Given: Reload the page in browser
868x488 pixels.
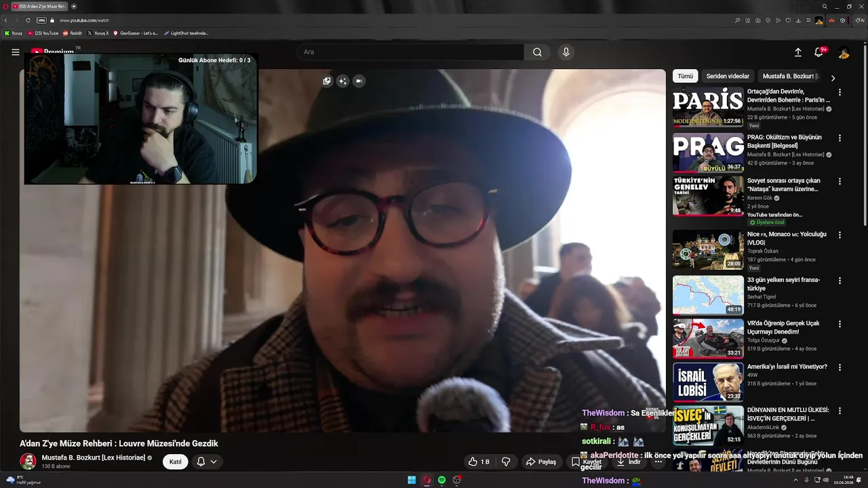Looking at the screenshot, I should [28, 20].
